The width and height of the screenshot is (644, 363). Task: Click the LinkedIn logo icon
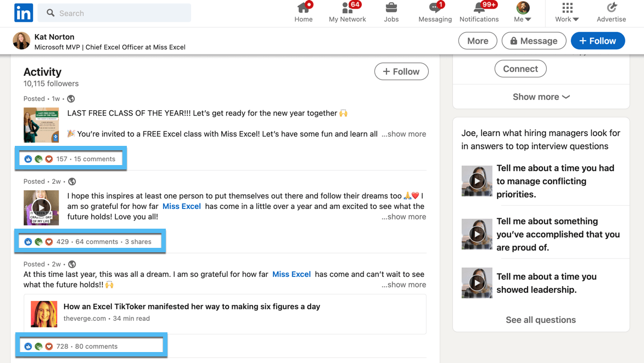click(x=24, y=13)
